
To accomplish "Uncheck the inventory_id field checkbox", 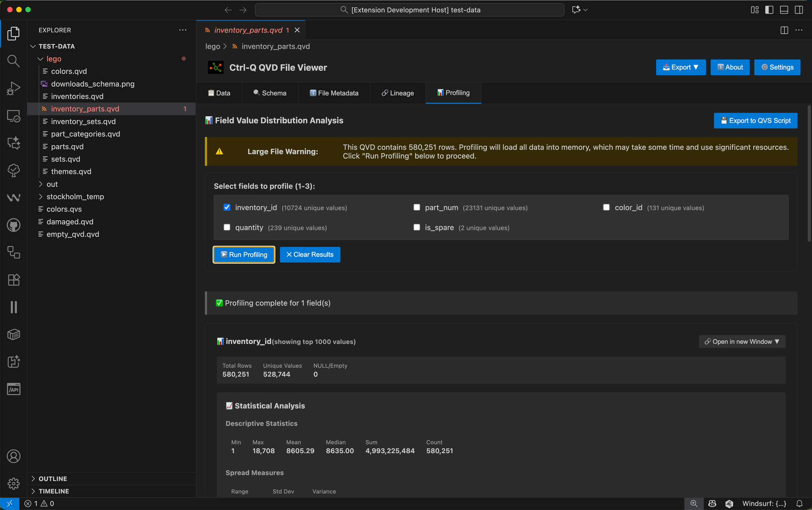I will coord(227,207).
